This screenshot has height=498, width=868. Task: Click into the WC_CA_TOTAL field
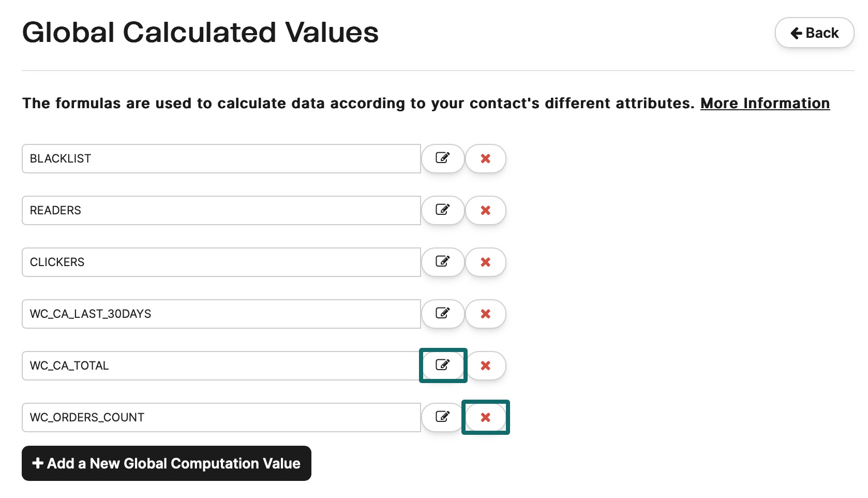221,365
